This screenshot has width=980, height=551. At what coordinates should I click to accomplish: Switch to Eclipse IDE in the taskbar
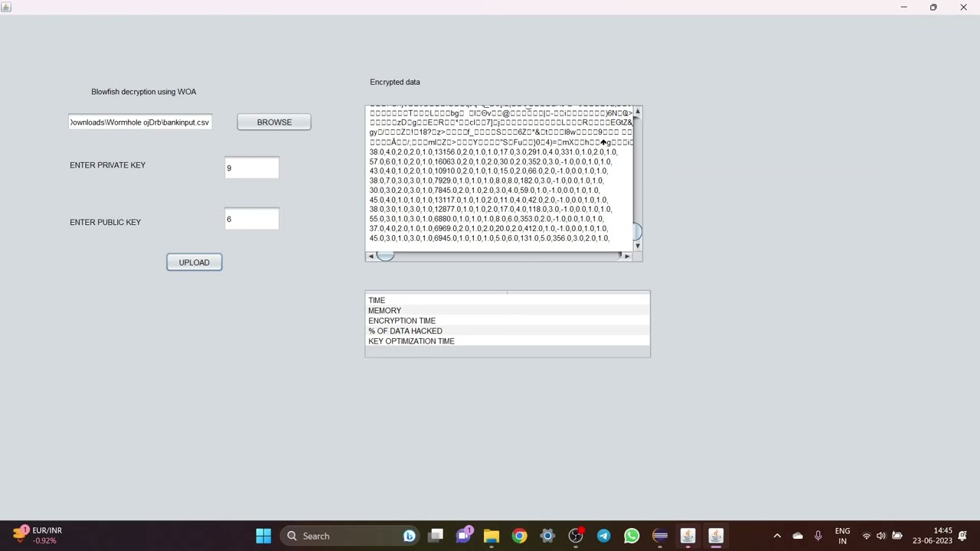tap(660, 536)
